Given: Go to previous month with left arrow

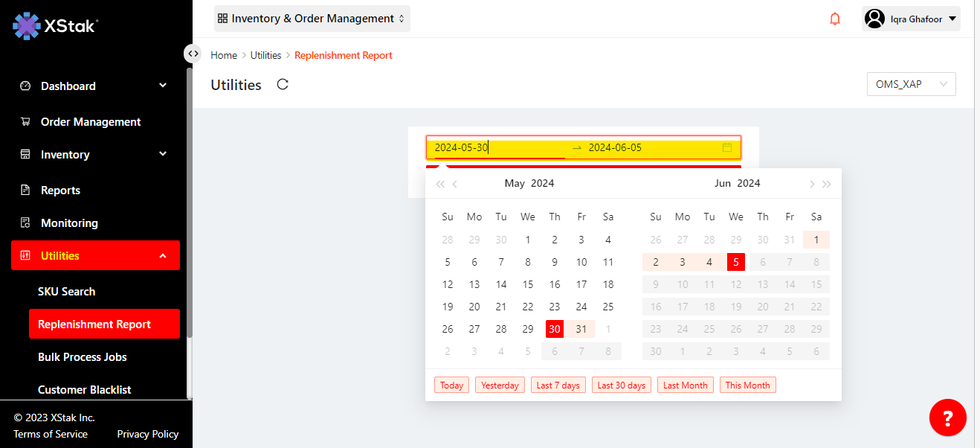Looking at the screenshot, I should [x=455, y=184].
